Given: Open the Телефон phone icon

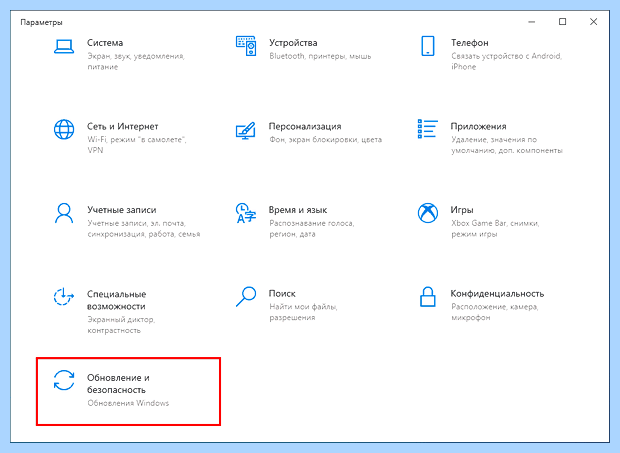Looking at the screenshot, I should coord(428,46).
